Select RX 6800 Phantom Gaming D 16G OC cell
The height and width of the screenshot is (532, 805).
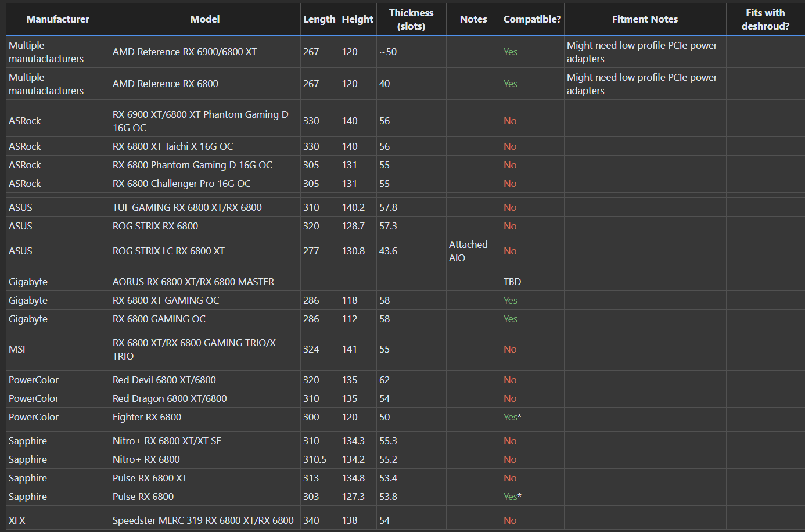205,165
